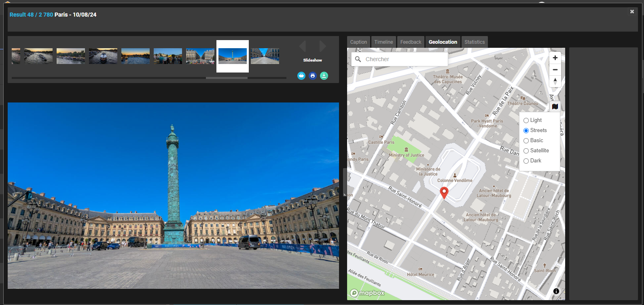
Task: Reset map bearing to north
Action: pyautogui.click(x=555, y=81)
